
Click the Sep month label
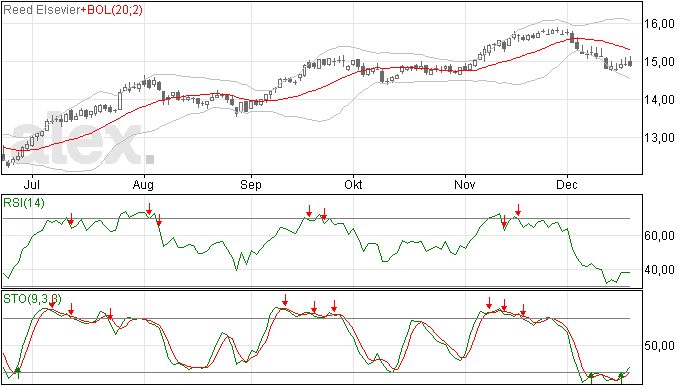[x=251, y=184]
